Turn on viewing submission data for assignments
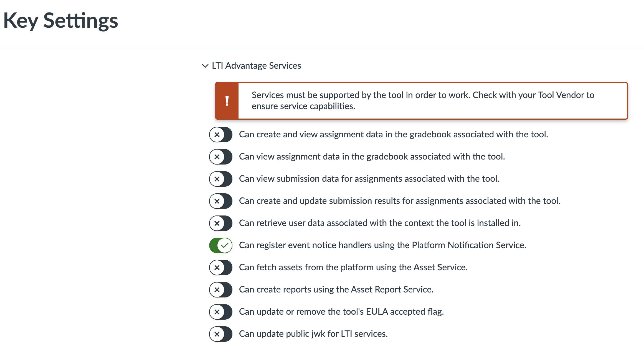The width and height of the screenshot is (644, 344). click(x=220, y=179)
